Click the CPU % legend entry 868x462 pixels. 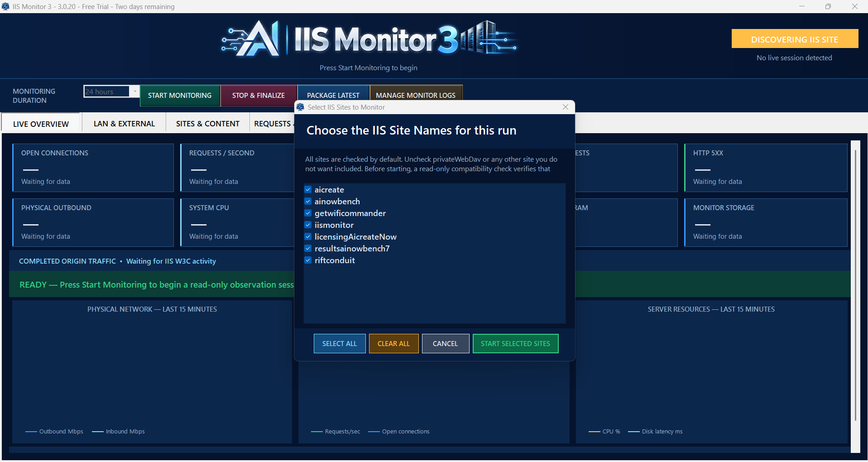604,432
